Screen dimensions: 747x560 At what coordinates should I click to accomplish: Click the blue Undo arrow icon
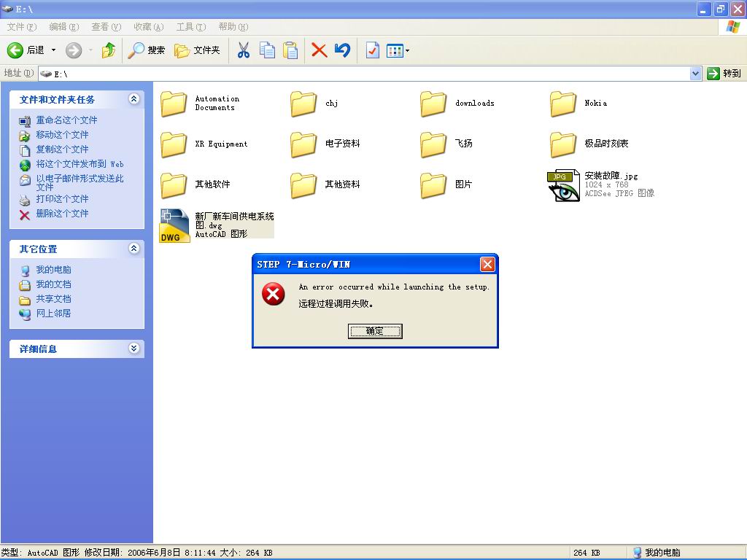click(x=342, y=50)
